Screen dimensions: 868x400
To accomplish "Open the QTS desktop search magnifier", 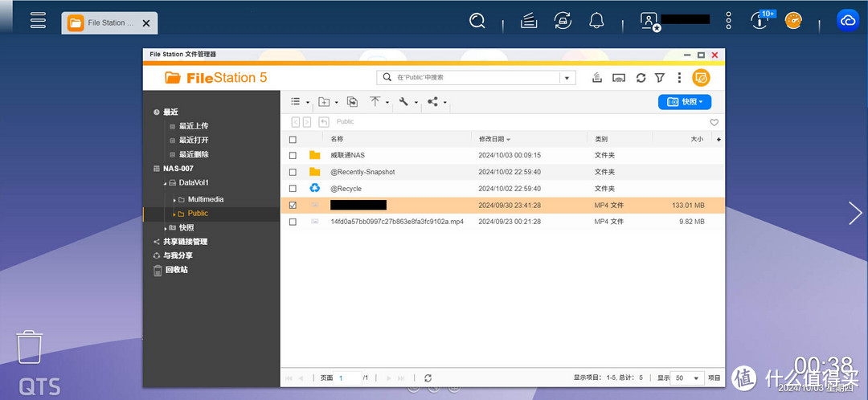I will (x=477, y=21).
